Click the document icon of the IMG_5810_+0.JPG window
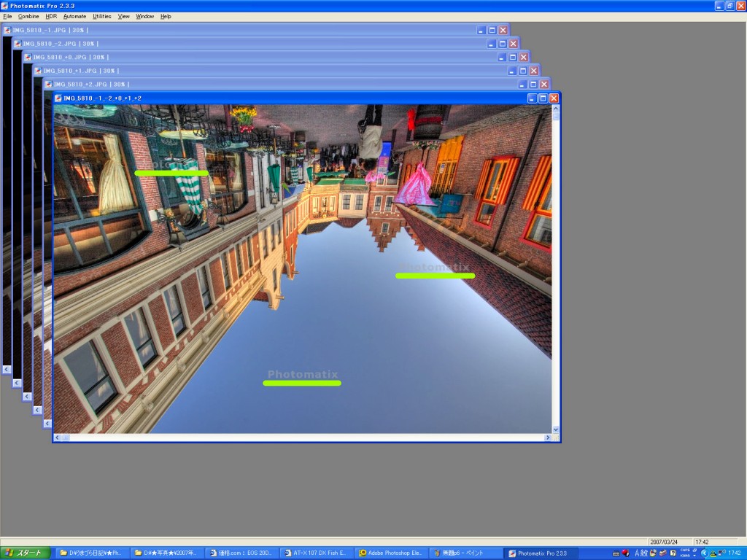The image size is (747, 560). [28, 57]
